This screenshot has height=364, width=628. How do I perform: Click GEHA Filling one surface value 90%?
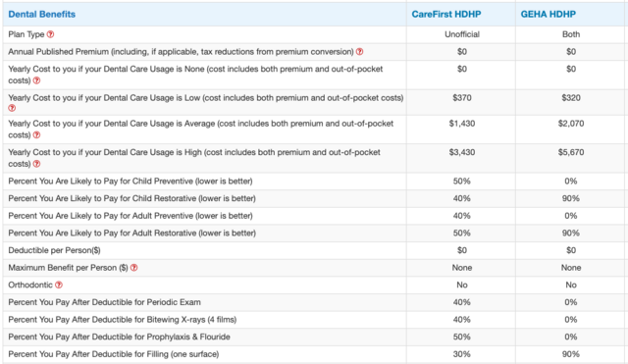[571, 354]
